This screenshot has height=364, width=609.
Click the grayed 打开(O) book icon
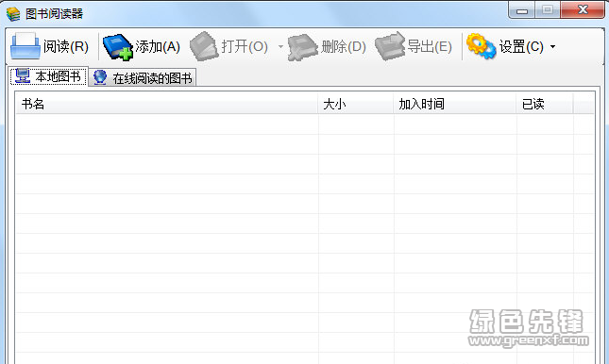pos(204,46)
